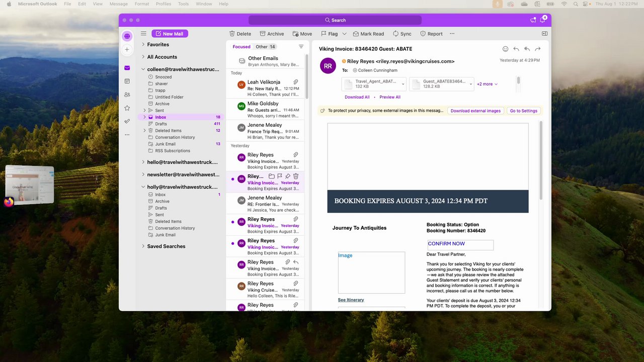Viewport: 644px width, 362px height.
Task: Open the Tools menu
Action: point(184,4)
